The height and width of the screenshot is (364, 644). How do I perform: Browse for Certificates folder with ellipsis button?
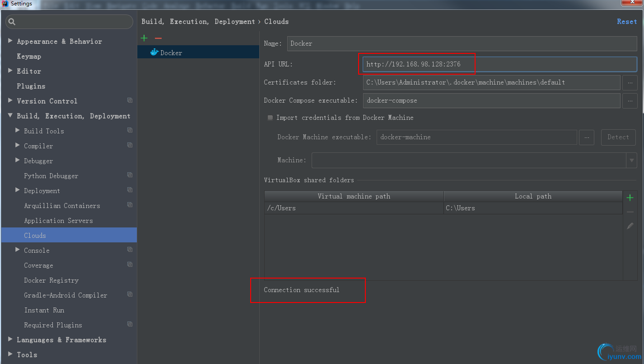point(630,82)
